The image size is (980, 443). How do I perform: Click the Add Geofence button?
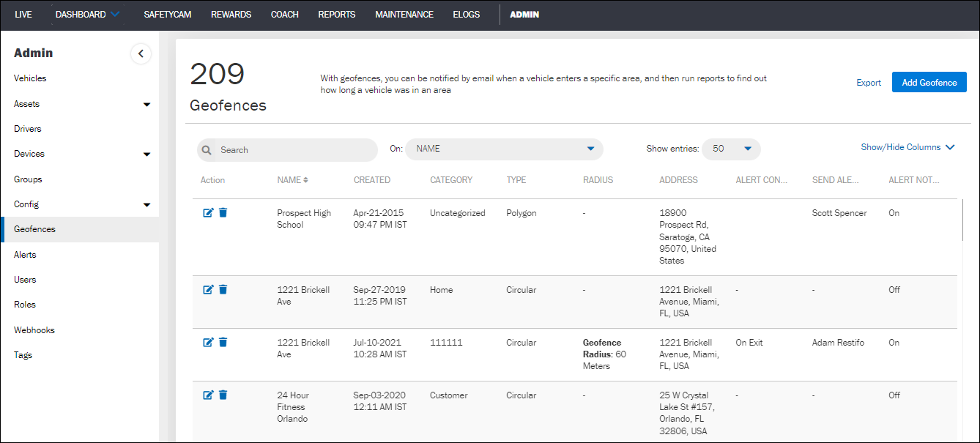929,82
